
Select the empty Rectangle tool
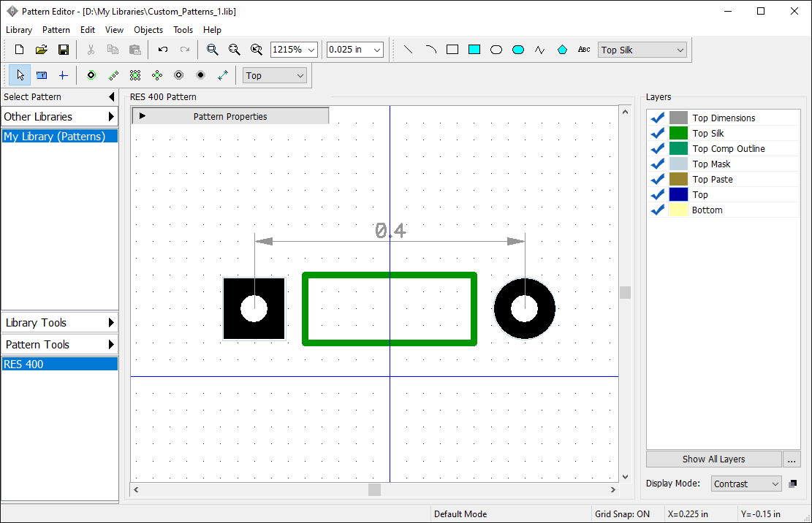(452, 50)
